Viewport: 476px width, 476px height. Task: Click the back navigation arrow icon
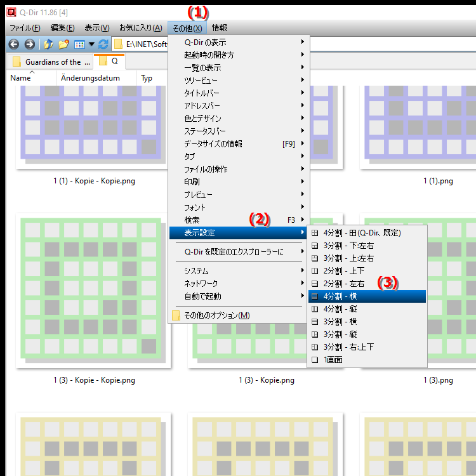[14, 44]
